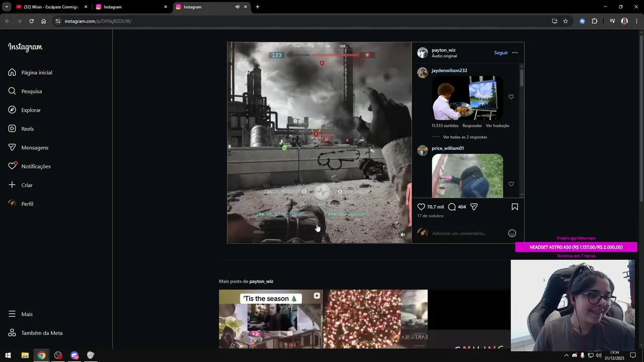
Task: Mute the active Instagram tab audio
Action: (x=237, y=7)
